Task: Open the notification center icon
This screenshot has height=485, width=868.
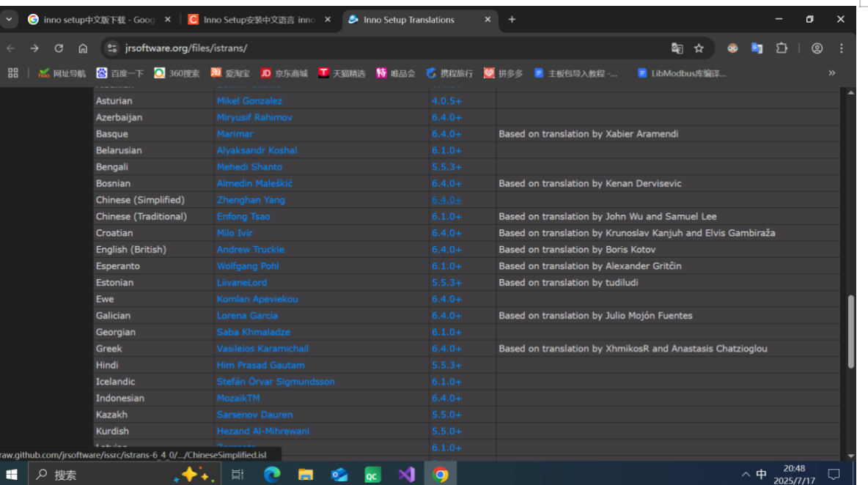Action: (x=834, y=475)
